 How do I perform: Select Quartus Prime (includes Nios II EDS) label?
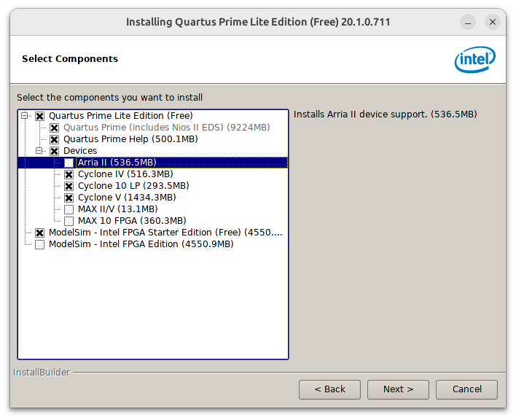pyautogui.click(x=167, y=128)
